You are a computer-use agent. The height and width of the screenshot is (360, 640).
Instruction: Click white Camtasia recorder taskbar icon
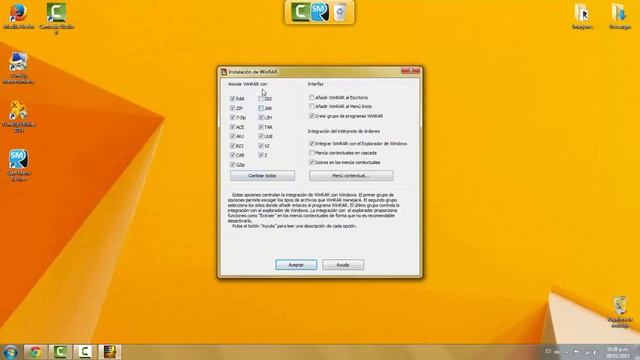click(85, 352)
